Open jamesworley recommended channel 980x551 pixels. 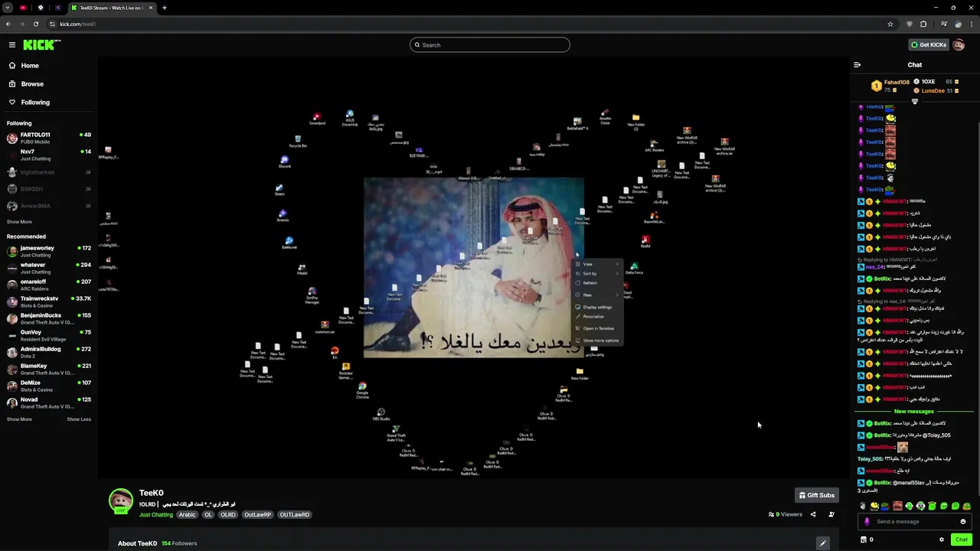click(49, 252)
